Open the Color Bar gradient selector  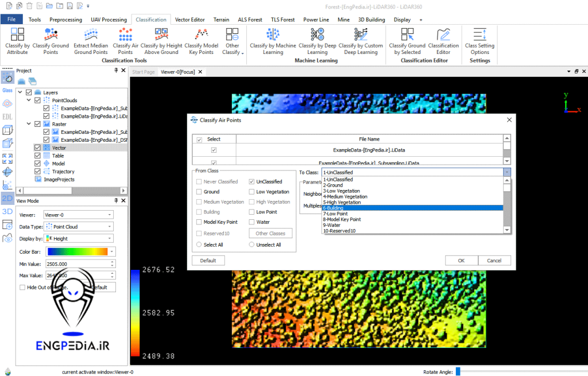pos(80,251)
